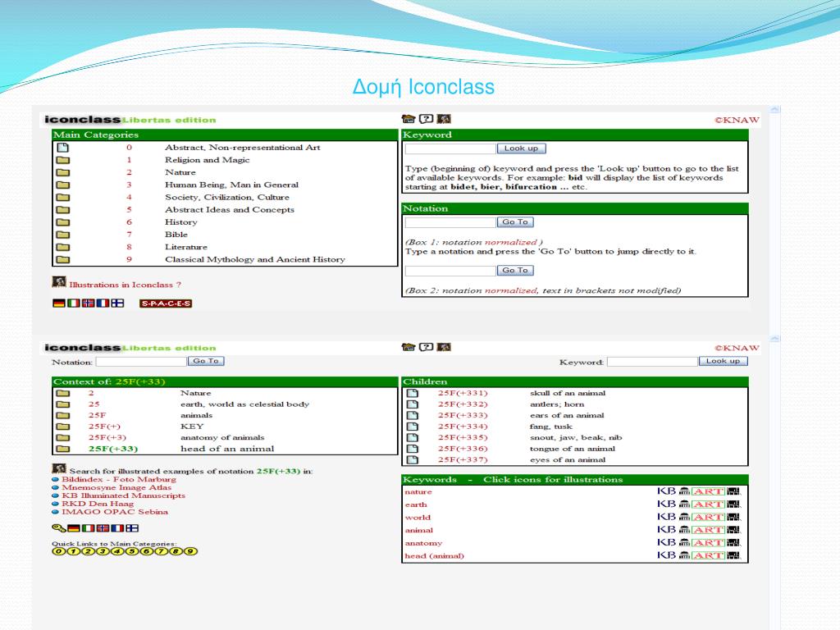Select Finnish flag below Main Categories
Viewport: 840px width, 630px height.
pyautogui.click(x=117, y=304)
